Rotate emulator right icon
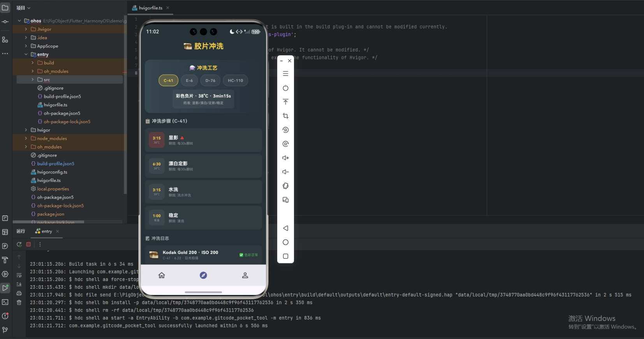Image resolution: width=644 pixels, height=339 pixels. [285, 144]
